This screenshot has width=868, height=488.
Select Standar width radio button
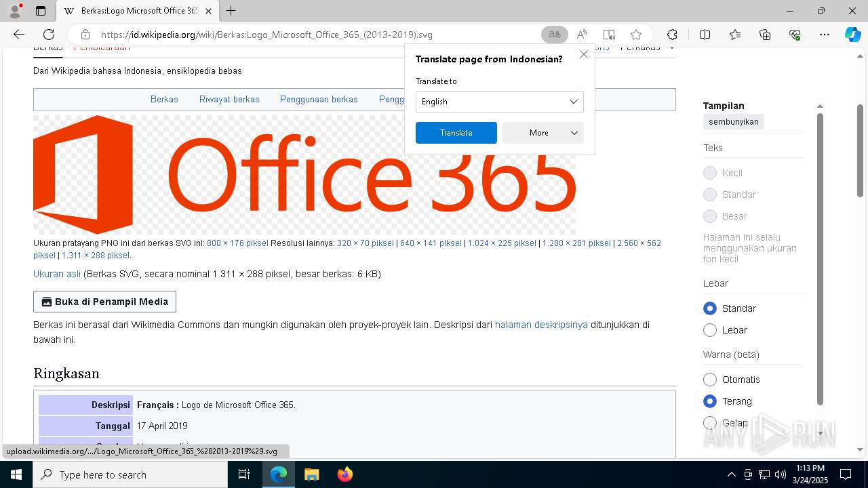710,308
